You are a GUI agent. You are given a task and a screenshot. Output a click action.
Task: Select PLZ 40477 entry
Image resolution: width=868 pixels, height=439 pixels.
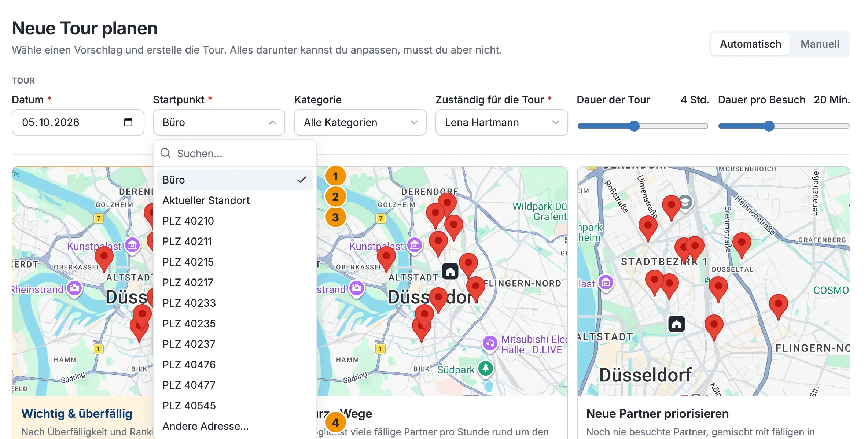(235, 385)
